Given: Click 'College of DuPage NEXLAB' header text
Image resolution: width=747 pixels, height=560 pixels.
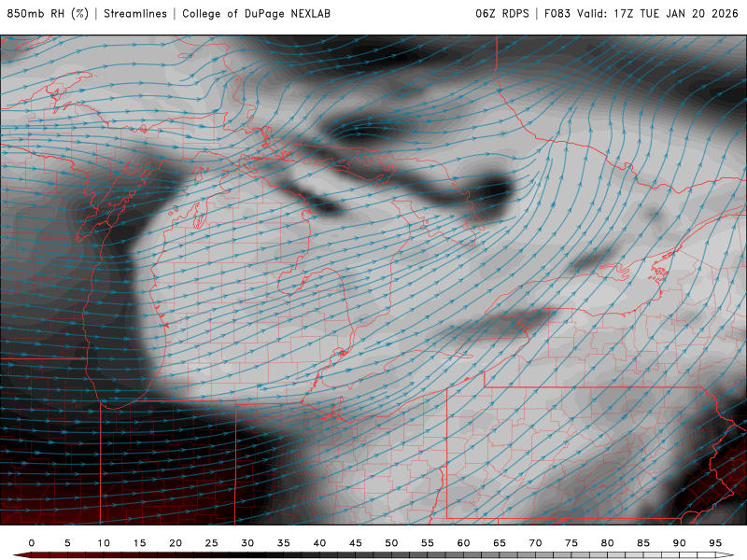Looking at the screenshot, I should coord(256,14).
